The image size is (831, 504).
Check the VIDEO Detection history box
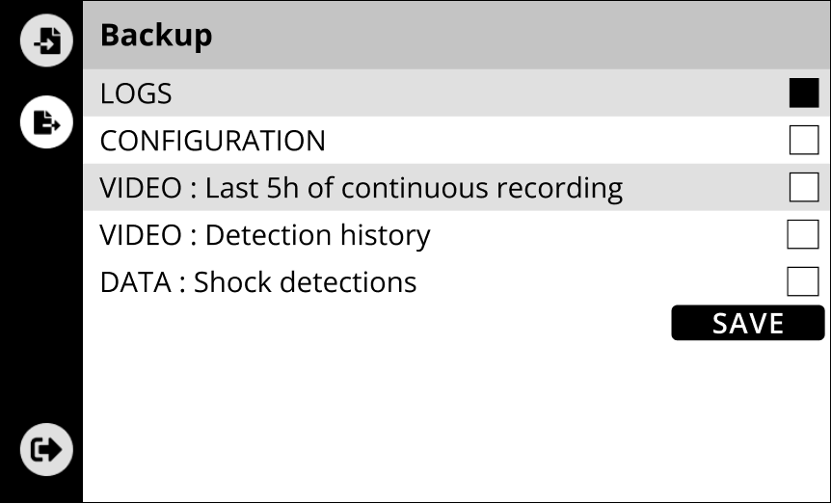[x=802, y=234]
